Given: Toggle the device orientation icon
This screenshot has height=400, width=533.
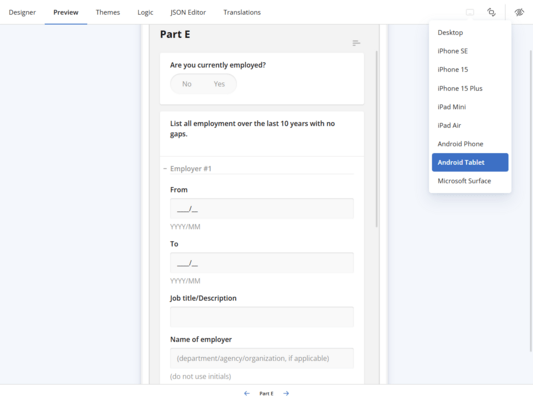Looking at the screenshot, I should (491, 12).
